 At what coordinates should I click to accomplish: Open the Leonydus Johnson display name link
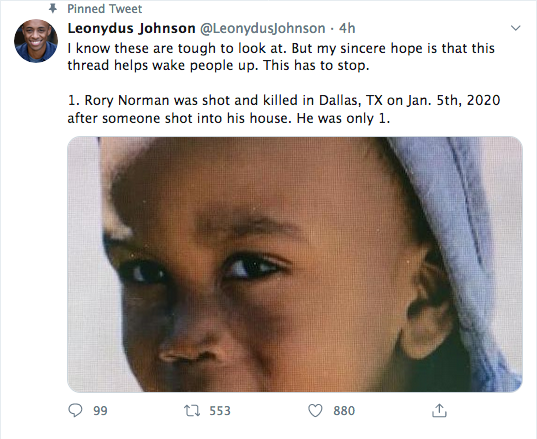coord(132,28)
